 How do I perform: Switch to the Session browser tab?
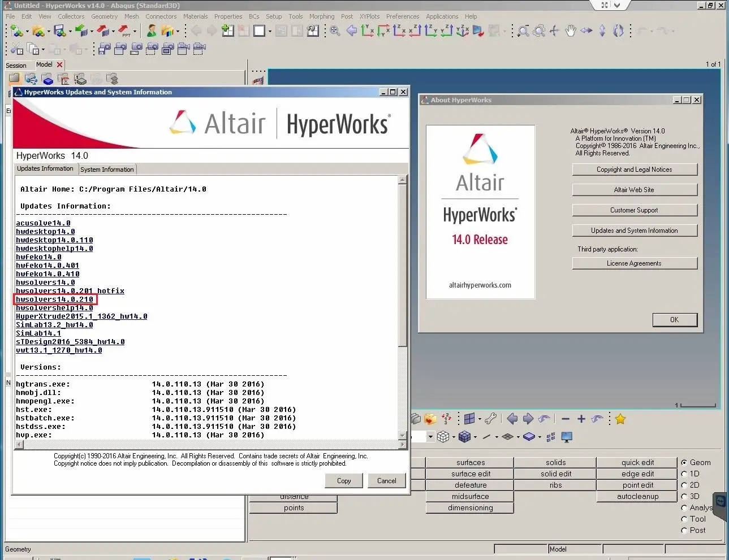(16, 66)
